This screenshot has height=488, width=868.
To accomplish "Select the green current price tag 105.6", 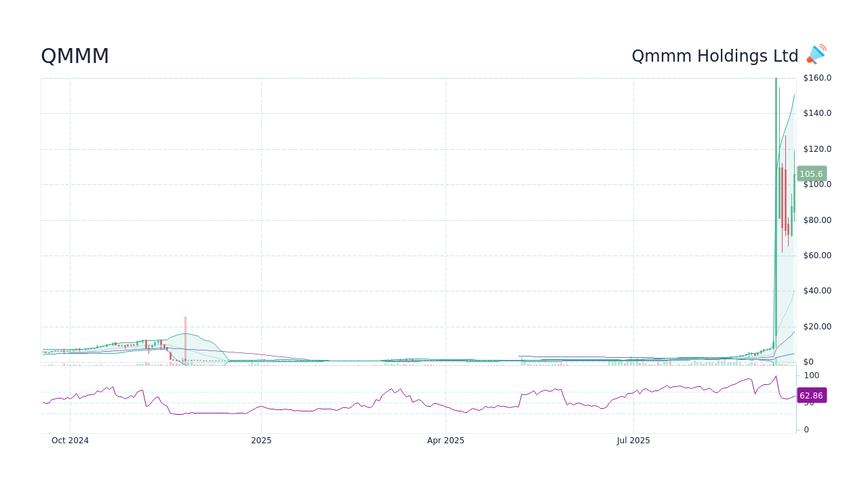I will click(x=811, y=174).
